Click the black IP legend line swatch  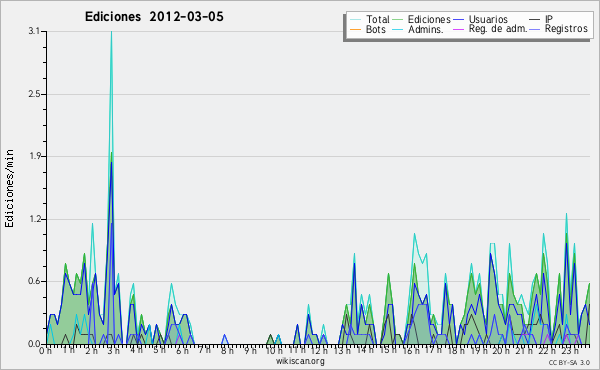click(x=535, y=20)
